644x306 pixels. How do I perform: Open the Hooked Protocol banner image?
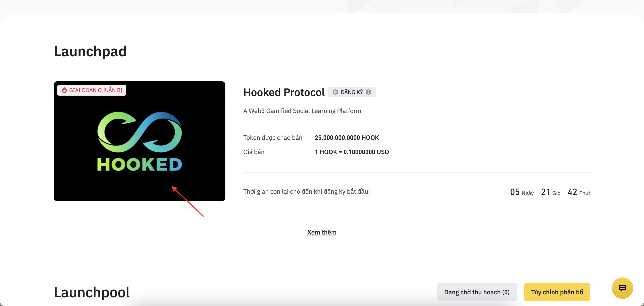click(x=140, y=141)
